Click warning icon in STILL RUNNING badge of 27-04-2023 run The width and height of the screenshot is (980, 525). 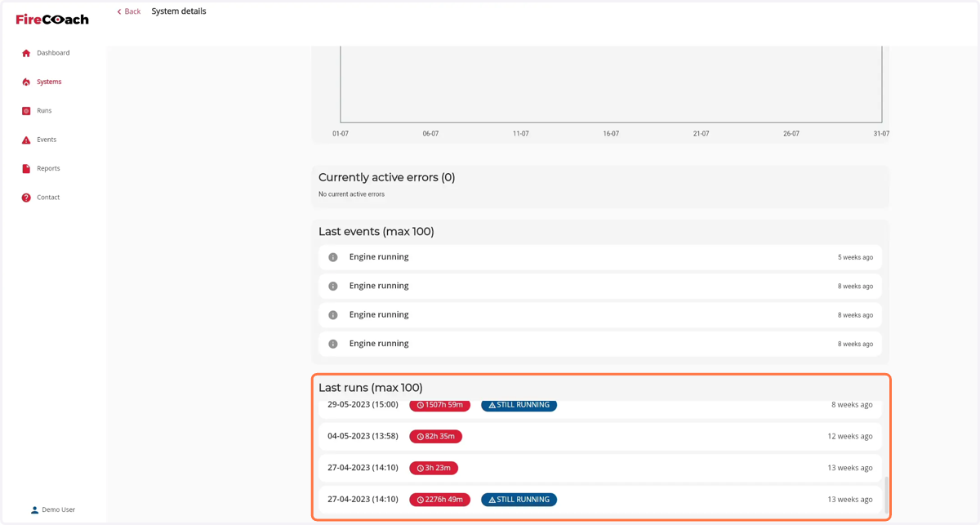(x=492, y=500)
